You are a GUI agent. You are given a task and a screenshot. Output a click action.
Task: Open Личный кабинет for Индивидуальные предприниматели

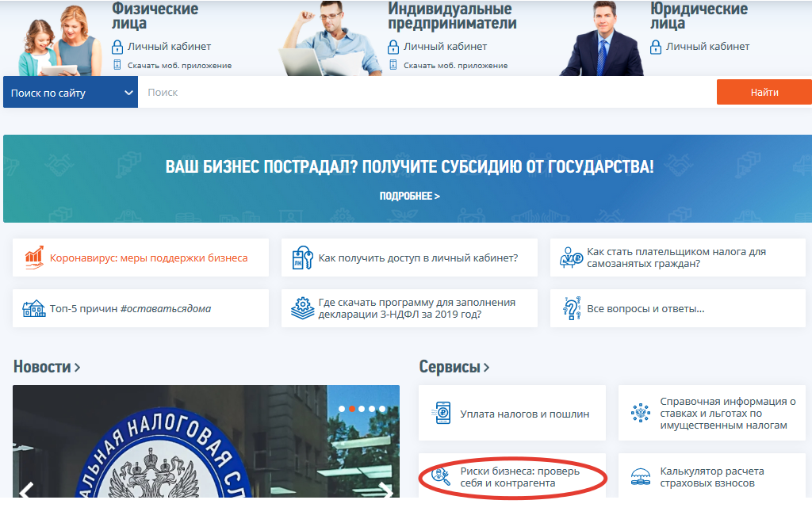[446, 47]
